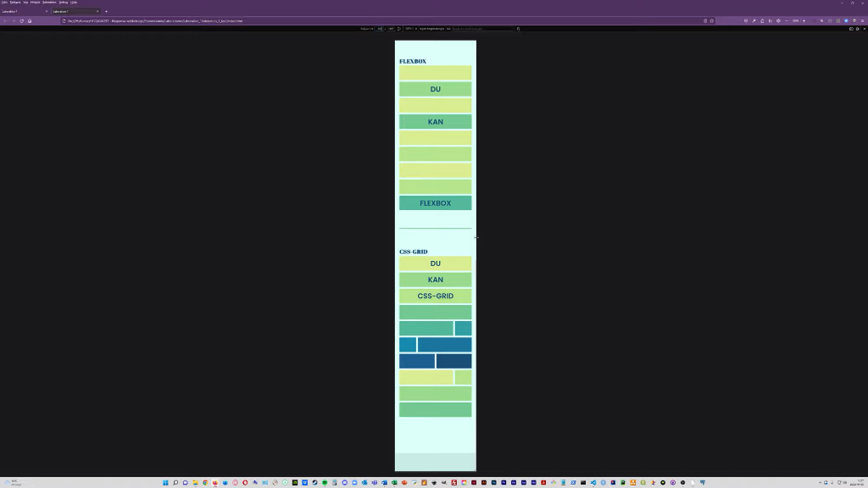Open the system tray clock
Screen dimensions: 868x488
(860, 482)
